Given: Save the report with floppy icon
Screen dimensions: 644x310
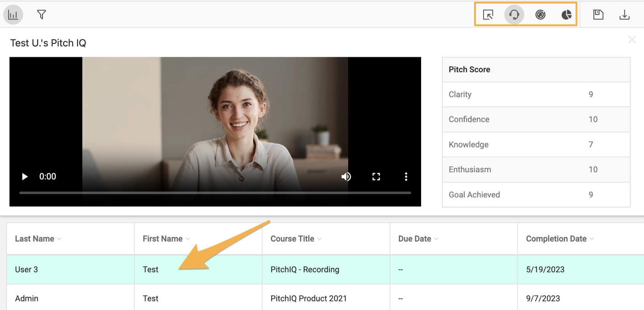Looking at the screenshot, I should tap(598, 15).
